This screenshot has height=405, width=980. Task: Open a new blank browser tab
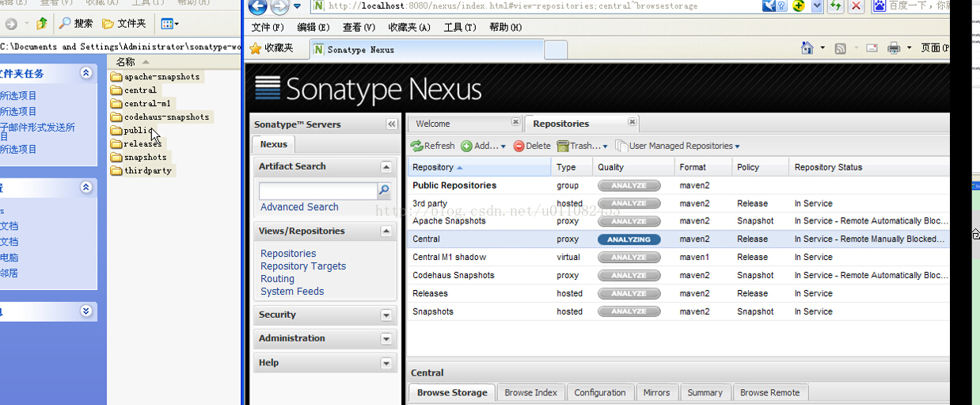pyautogui.click(x=556, y=49)
